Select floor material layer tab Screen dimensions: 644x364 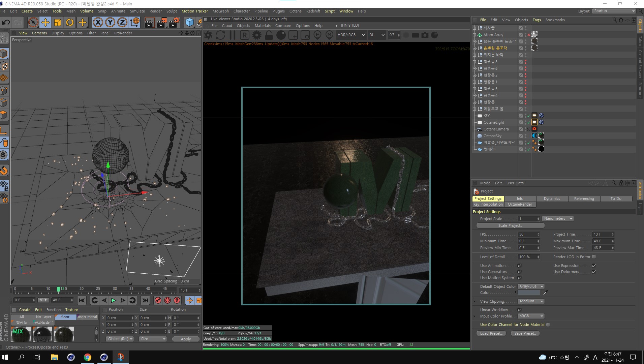tap(65, 317)
